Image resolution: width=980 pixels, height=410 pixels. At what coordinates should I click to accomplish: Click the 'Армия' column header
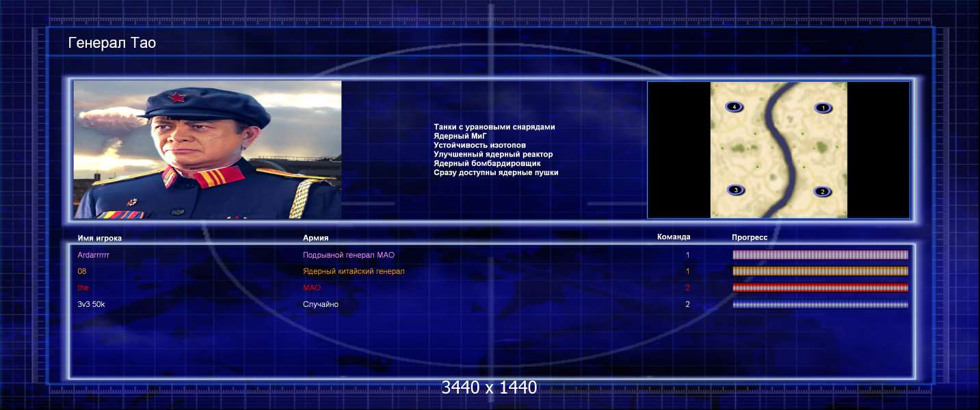pyautogui.click(x=316, y=238)
